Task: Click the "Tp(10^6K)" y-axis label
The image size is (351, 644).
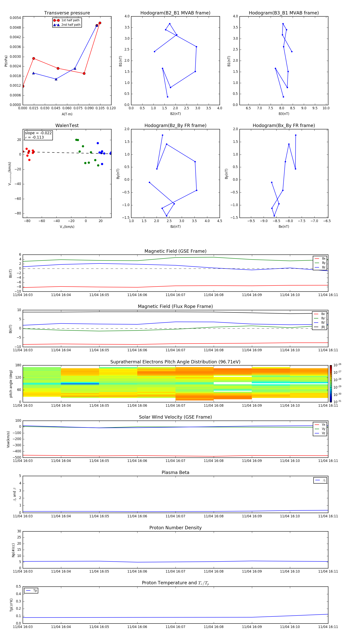Action: 11,605
